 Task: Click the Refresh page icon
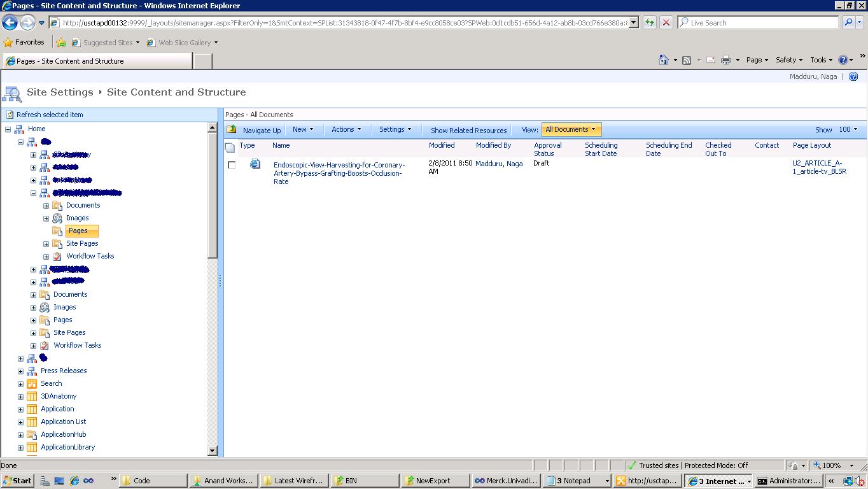[x=649, y=22]
